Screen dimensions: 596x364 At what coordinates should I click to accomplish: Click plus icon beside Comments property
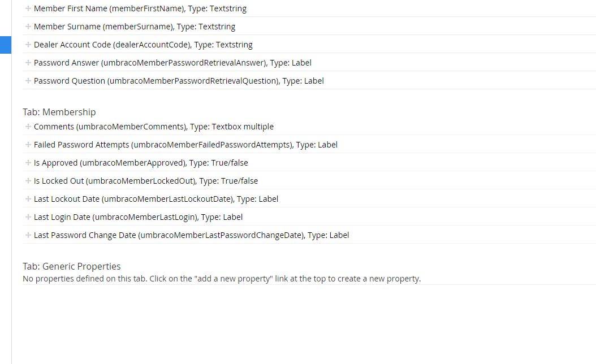pyautogui.click(x=28, y=127)
